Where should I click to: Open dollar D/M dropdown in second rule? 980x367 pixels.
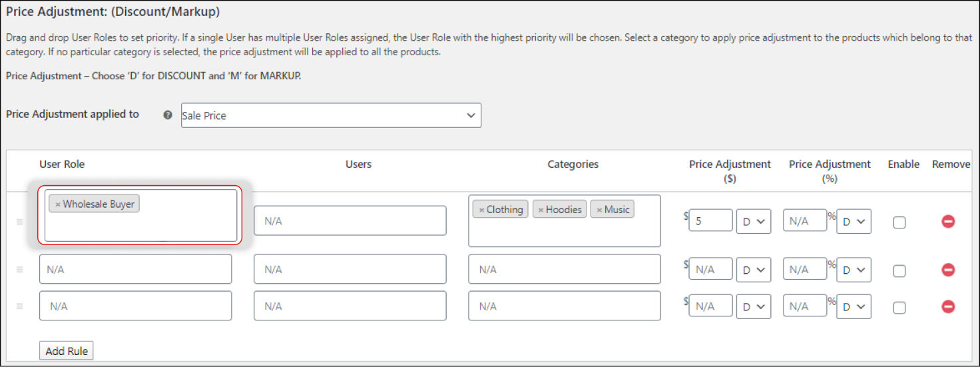[753, 270]
